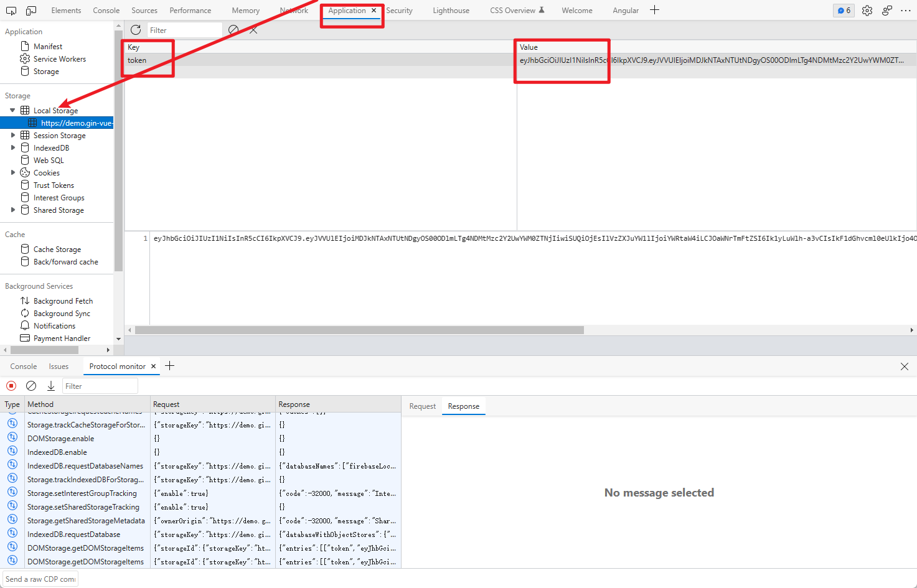
Task: Open DevTools settings gear icon
Action: click(x=867, y=11)
